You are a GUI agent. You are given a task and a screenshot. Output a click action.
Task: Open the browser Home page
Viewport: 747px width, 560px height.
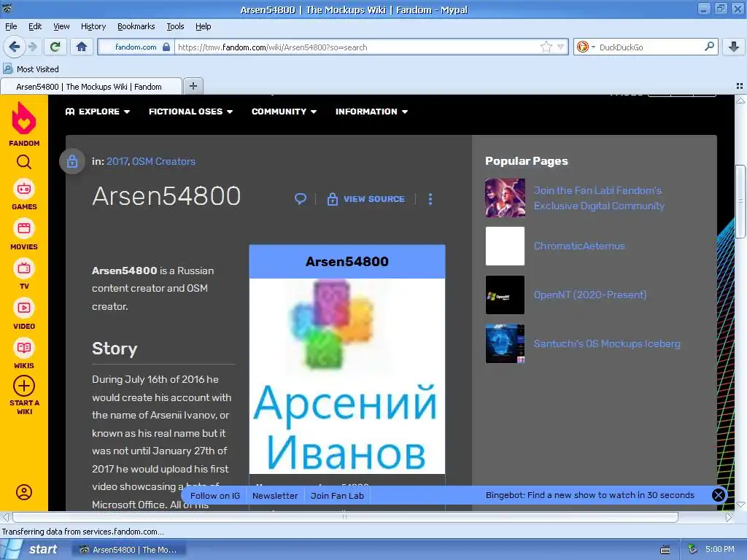point(82,47)
